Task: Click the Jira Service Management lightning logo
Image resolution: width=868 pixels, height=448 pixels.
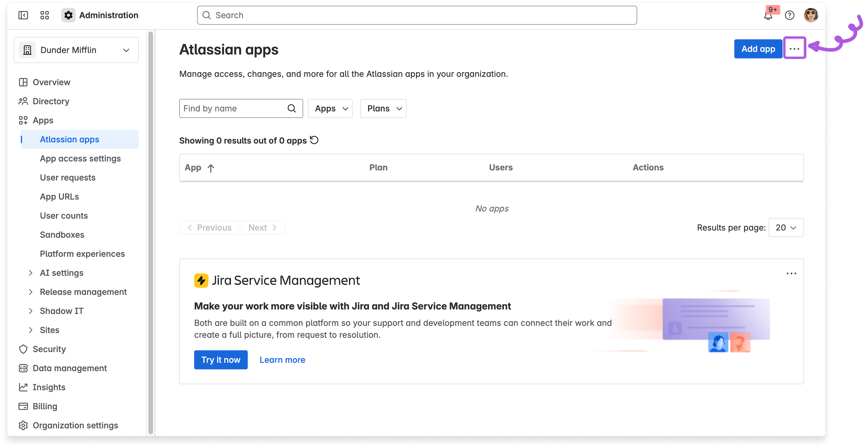Action: (x=201, y=281)
